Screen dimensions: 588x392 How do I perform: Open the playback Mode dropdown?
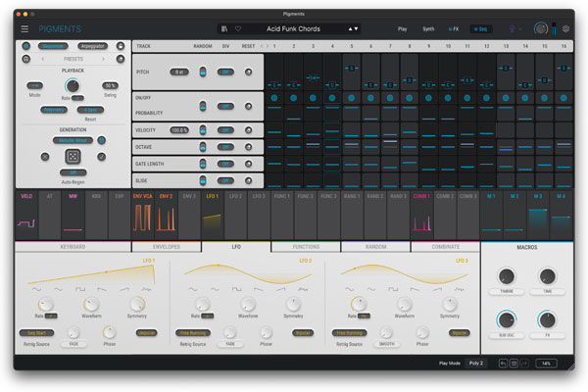pos(35,85)
